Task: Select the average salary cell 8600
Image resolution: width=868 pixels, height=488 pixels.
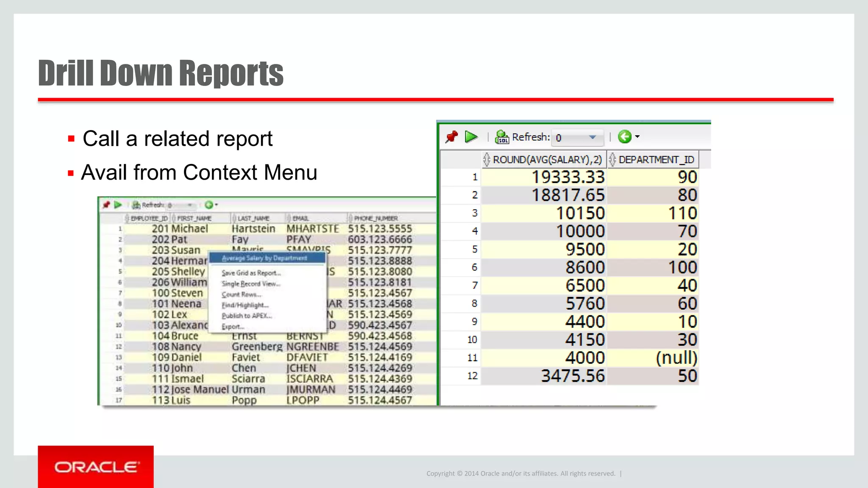Action: [544, 267]
